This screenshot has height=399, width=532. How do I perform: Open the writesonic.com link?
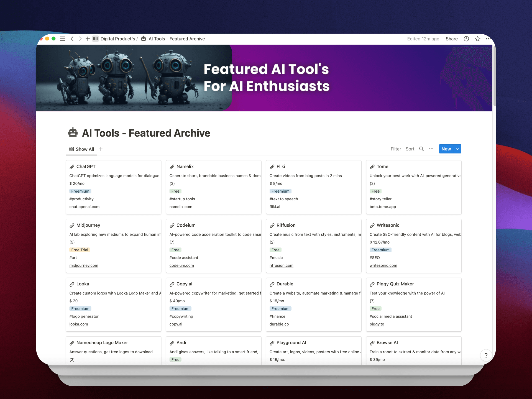[x=383, y=265]
